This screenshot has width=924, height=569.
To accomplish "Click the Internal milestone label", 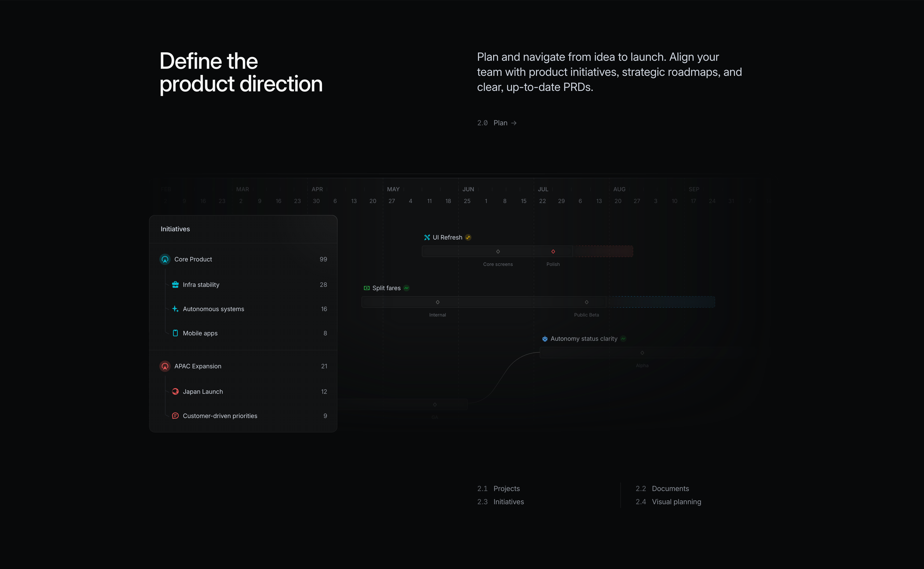I will (437, 315).
